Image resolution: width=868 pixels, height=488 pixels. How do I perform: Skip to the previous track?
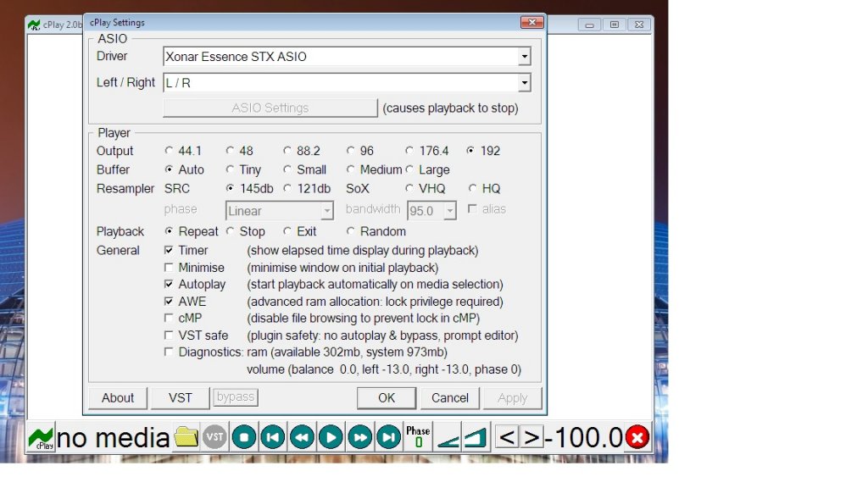(273, 437)
